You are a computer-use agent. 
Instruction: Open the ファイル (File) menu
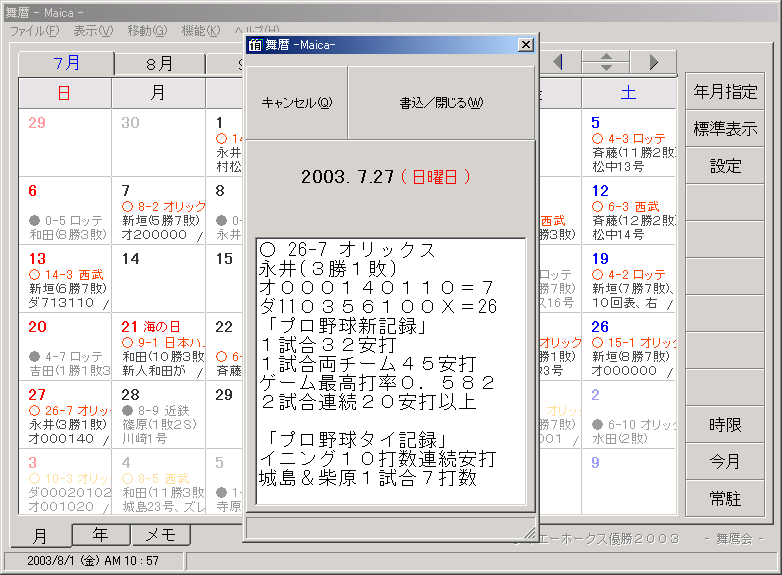click(34, 31)
